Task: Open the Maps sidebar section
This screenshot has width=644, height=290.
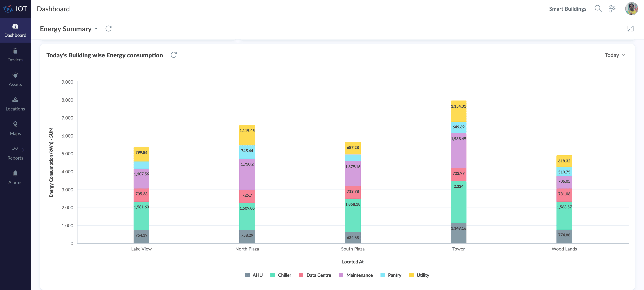Action: tap(15, 128)
